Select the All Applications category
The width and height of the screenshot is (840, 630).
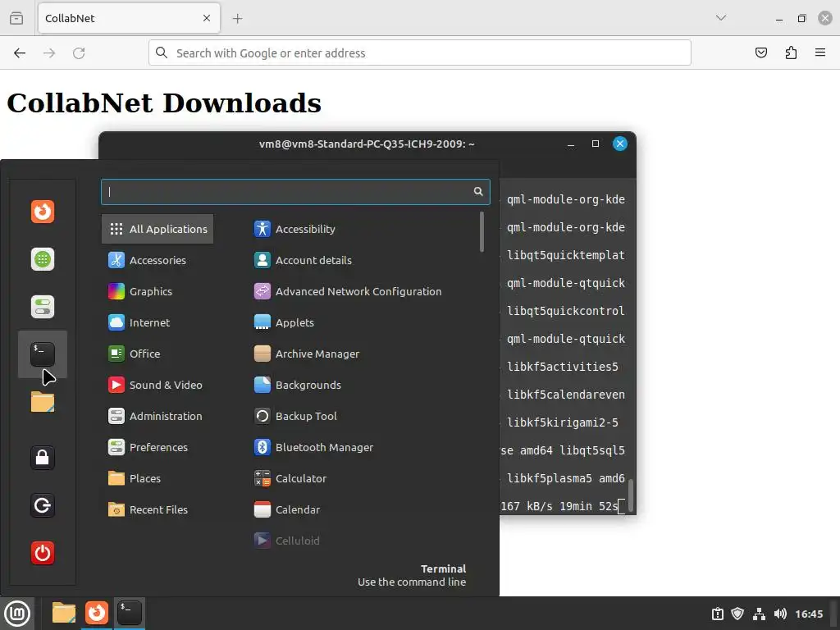tap(157, 230)
